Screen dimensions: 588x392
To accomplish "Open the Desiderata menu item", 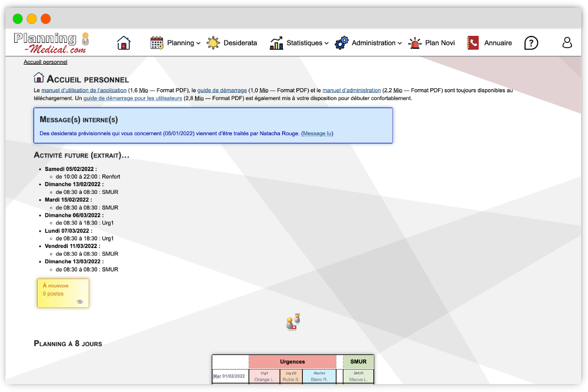I will (240, 43).
